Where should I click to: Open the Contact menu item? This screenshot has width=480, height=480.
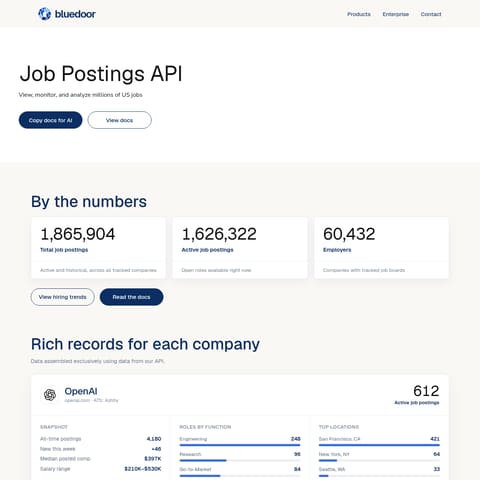tap(431, 14)
